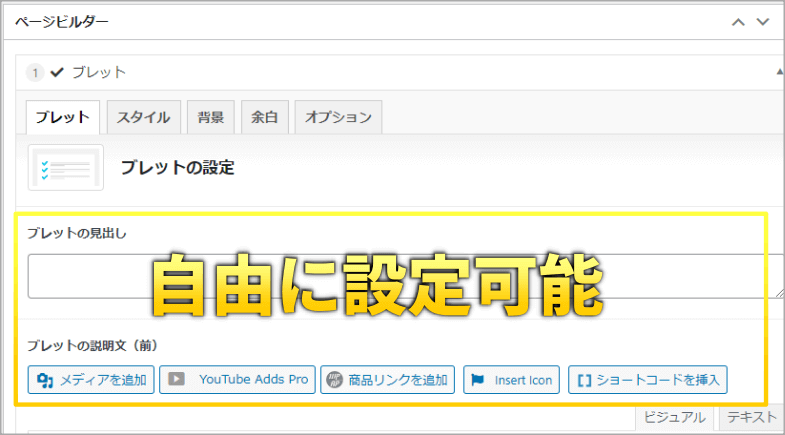Click the YouTube Adds Pro button
785x435 pixels.
(237, 380)
